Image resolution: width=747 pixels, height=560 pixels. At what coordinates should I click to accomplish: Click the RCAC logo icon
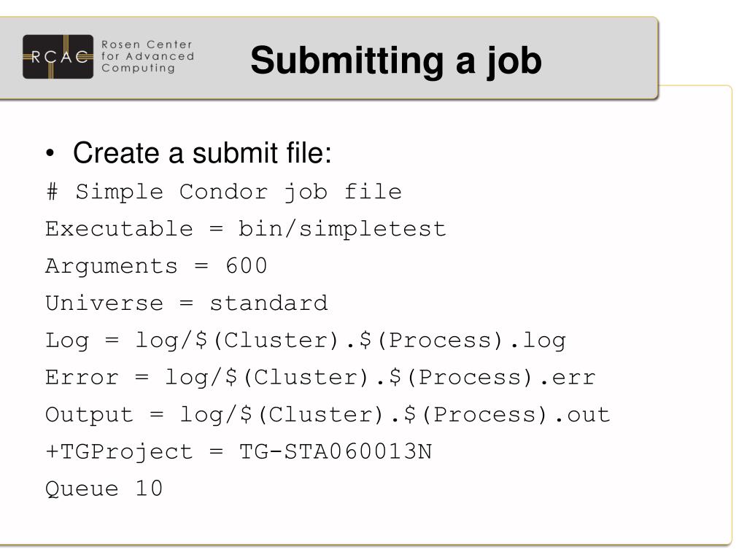(58, 57)
